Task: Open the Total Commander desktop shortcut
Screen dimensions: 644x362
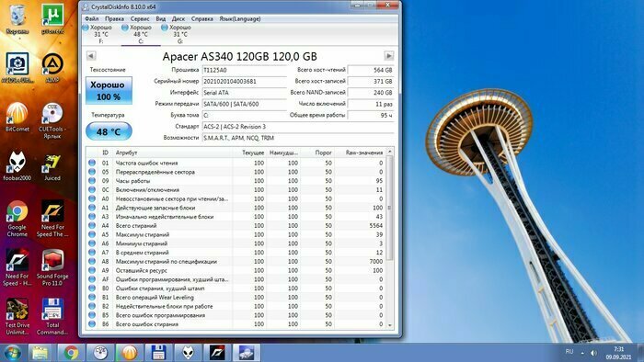Action: tap(52, 316)
